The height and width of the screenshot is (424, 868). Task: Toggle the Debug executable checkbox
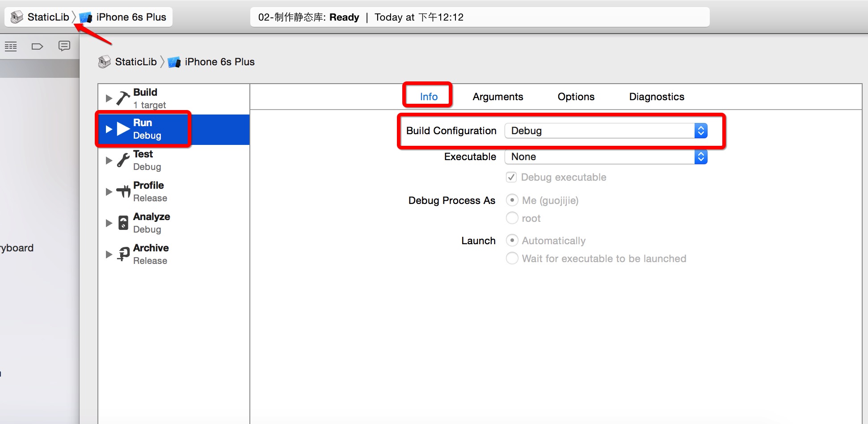(511, 177)
